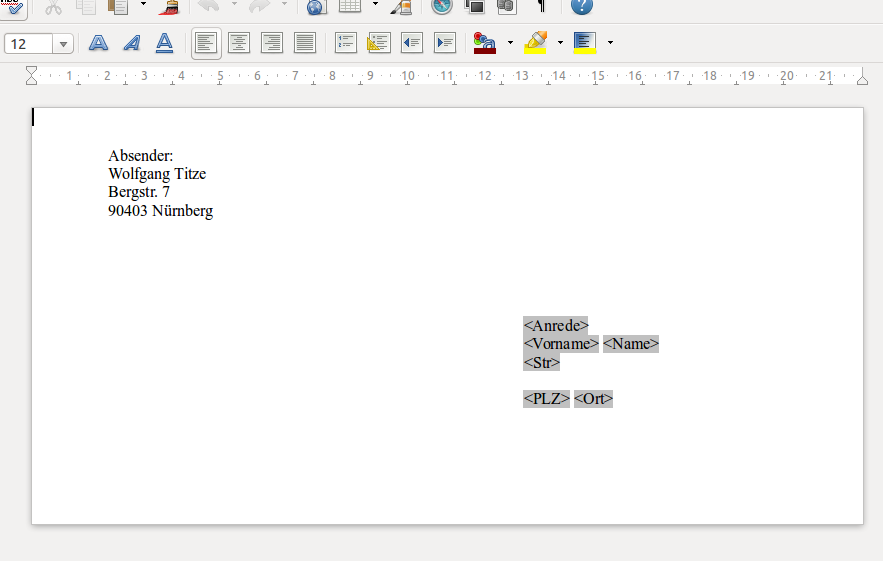This screenshot has width=883, height=561.
Task: Open the font color dropdown arrow
Action: pos(510,42)
